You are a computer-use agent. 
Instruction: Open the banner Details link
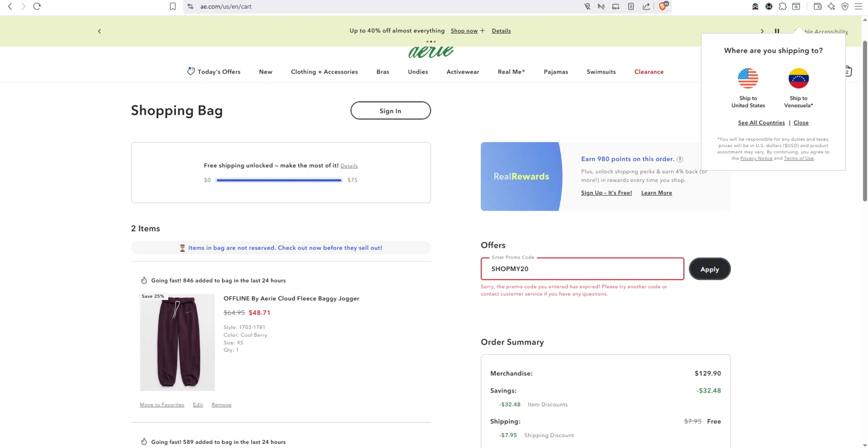tap(501, 31)
